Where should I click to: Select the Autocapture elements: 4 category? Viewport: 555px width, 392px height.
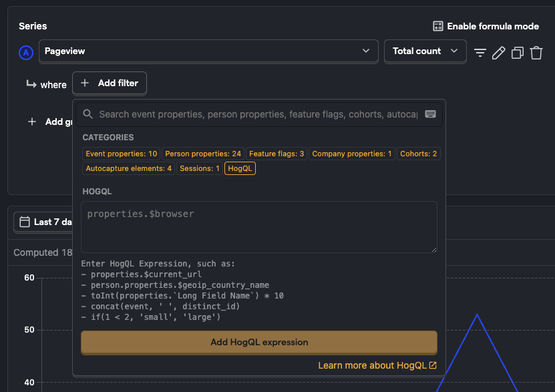(128, 168)
